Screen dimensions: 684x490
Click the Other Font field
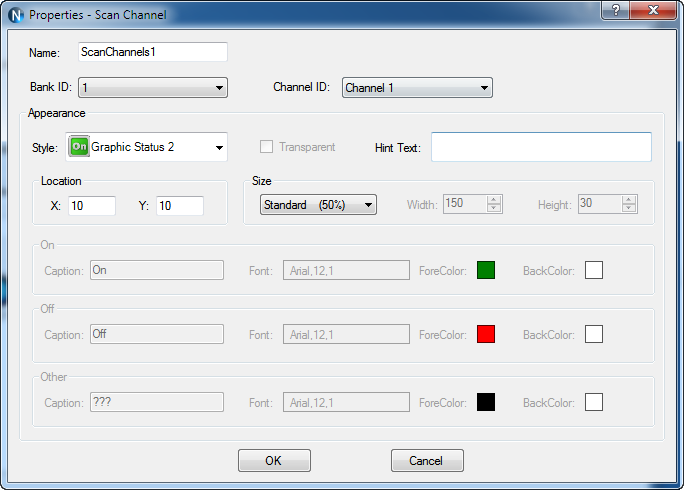(346, 402)
